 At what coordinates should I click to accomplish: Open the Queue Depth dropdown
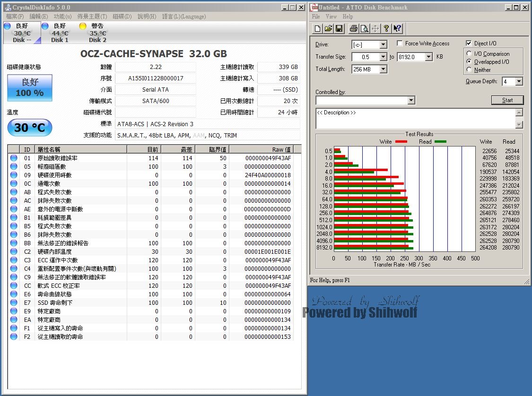point(519,81)
